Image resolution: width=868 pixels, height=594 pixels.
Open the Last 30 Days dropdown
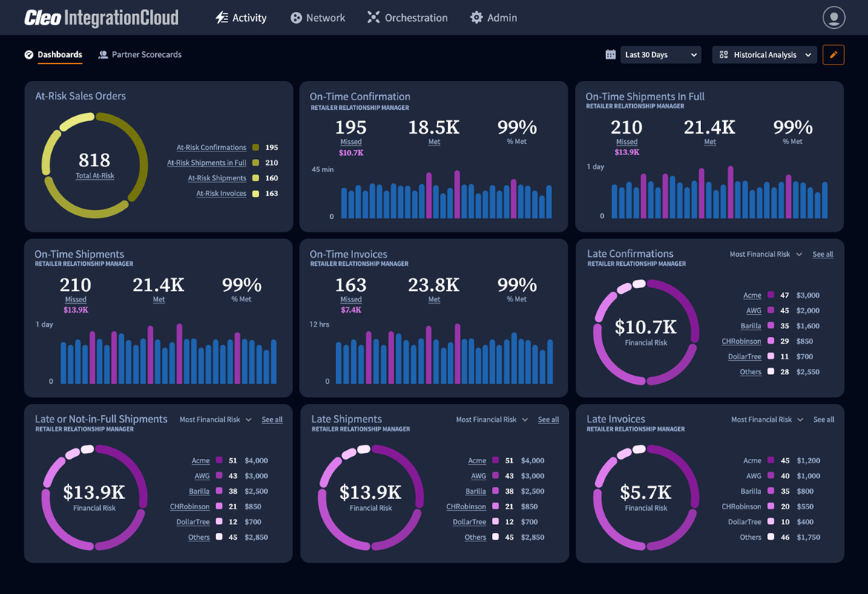tap(661, 54)
